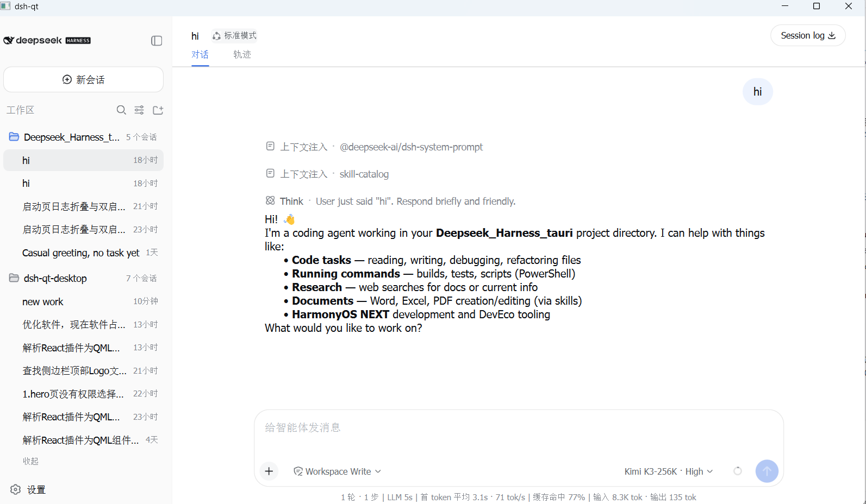
Task: Click @deepseek-ai/dsh-system-prompt text
Action: (x=411, y=147)
